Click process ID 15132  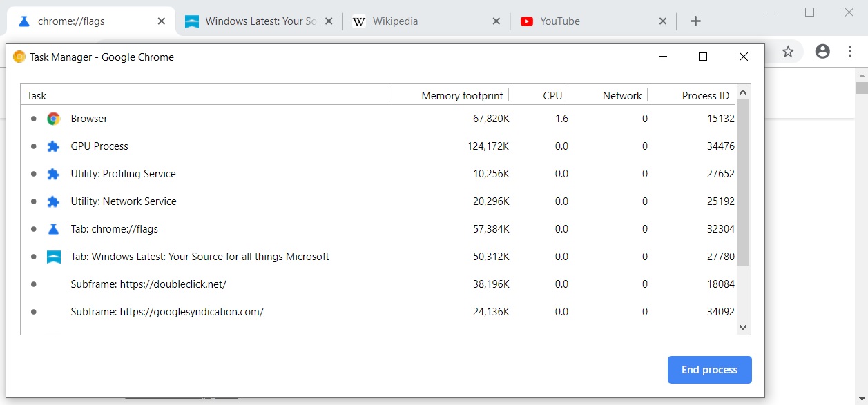720,119
